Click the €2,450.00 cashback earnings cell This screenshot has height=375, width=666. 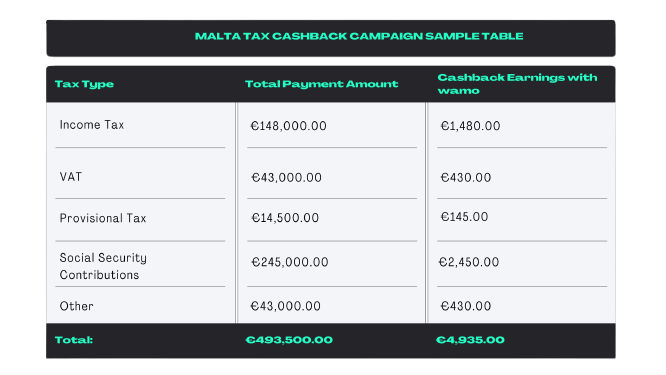(468, 262)
